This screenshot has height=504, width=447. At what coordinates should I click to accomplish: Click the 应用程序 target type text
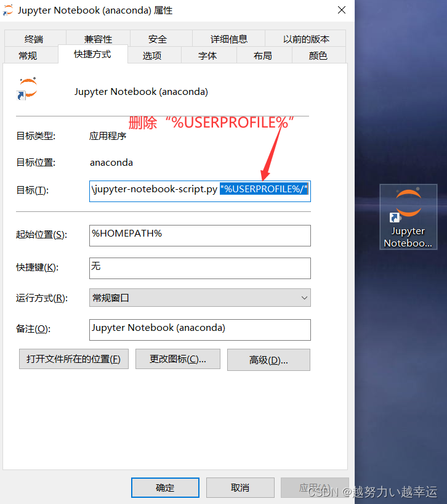(108, 136)
